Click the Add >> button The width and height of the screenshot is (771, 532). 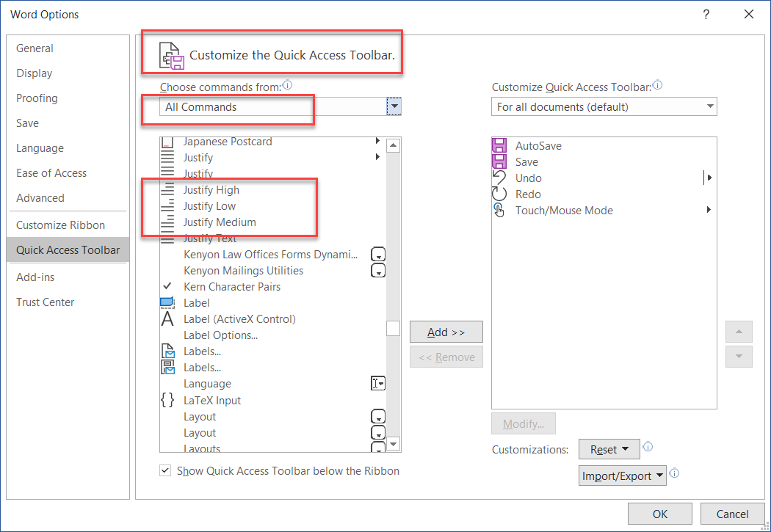tap(446, 332)
